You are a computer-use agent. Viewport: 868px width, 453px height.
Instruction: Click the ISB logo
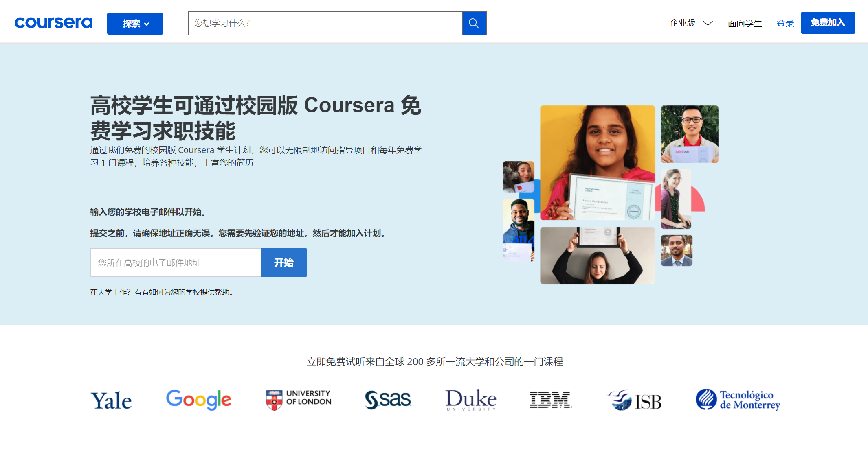coord(634,400)
